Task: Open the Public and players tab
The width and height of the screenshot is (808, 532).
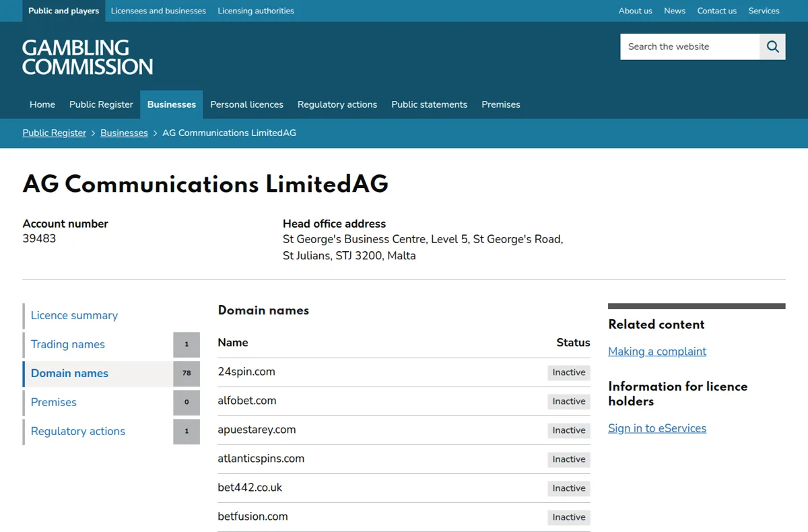Action: click(64, 11)
